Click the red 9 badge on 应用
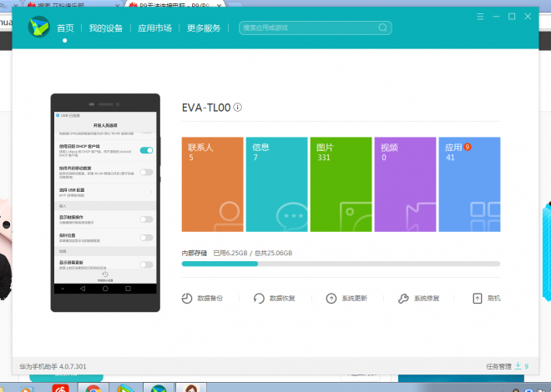The width and height of the screenshot is (551, 392). 467,147
